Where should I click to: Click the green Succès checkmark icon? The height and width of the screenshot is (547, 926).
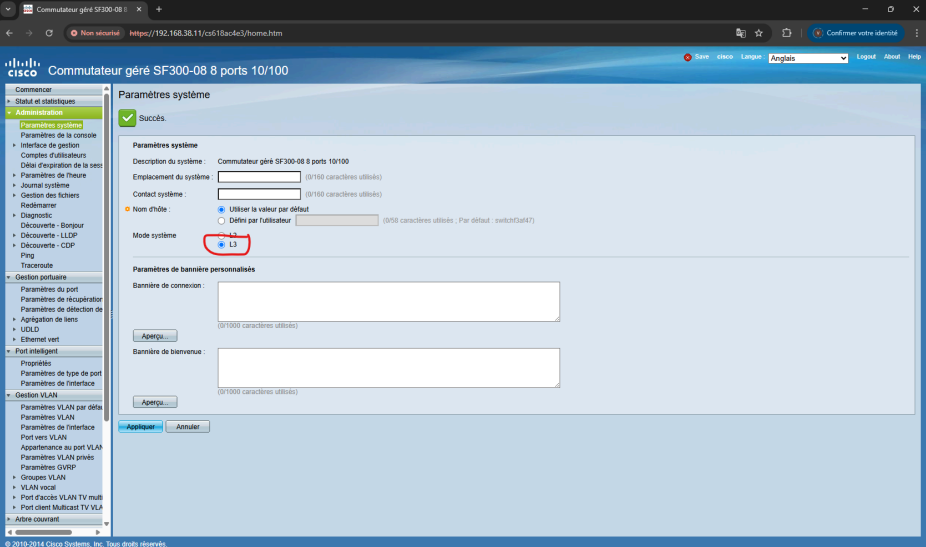click(x=127, y=118)
